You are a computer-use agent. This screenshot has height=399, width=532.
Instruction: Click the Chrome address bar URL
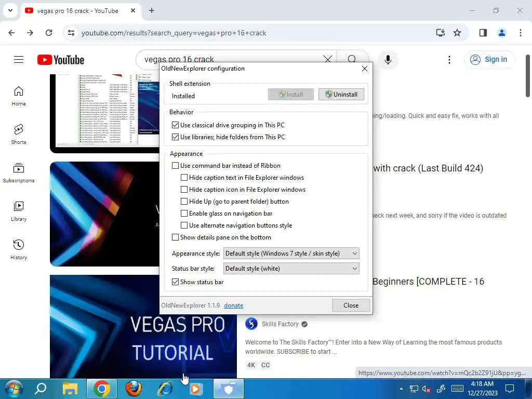click(174, 33)
